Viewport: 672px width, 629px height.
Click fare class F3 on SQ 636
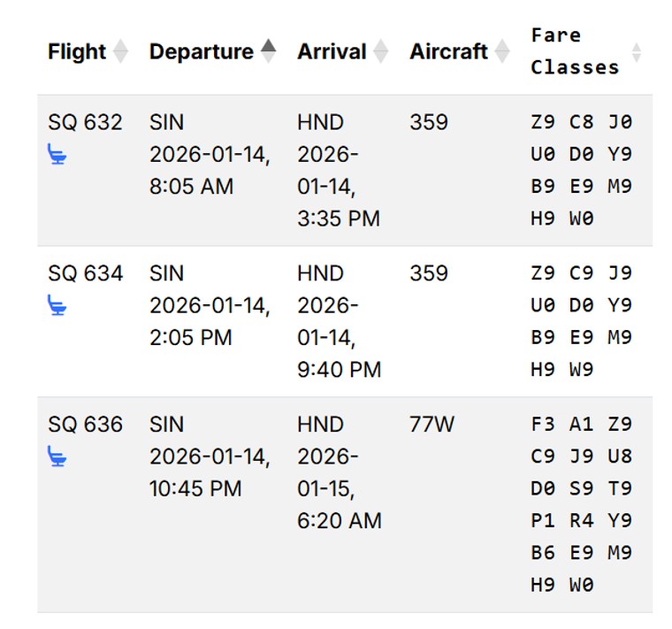click(543, 425)
